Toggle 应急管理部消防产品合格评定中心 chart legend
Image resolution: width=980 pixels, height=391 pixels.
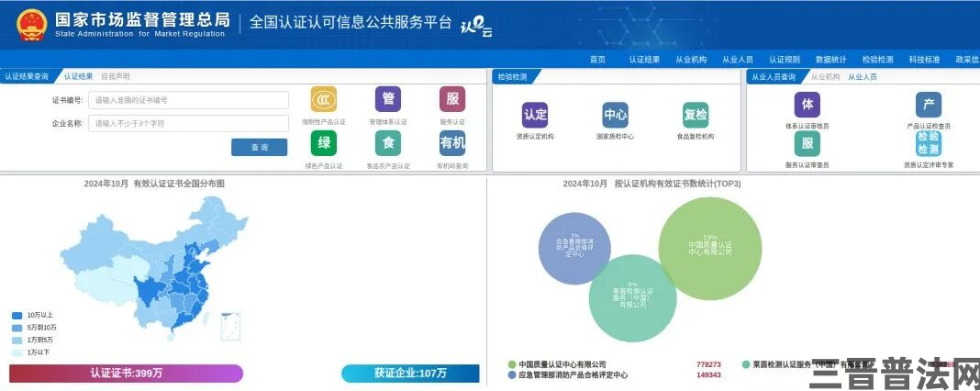pos(568,375)
